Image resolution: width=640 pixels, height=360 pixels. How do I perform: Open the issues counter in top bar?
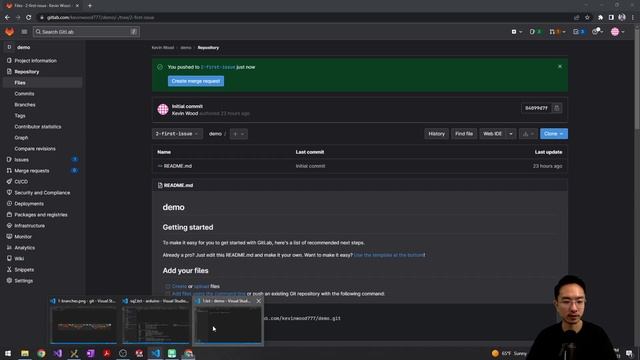coord(535,31)
